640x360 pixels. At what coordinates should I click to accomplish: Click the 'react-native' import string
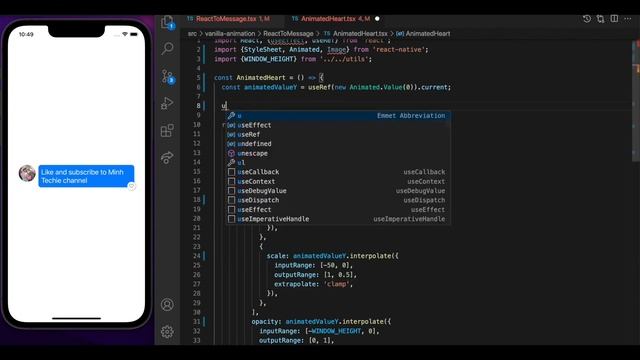[x=400, y=50]
